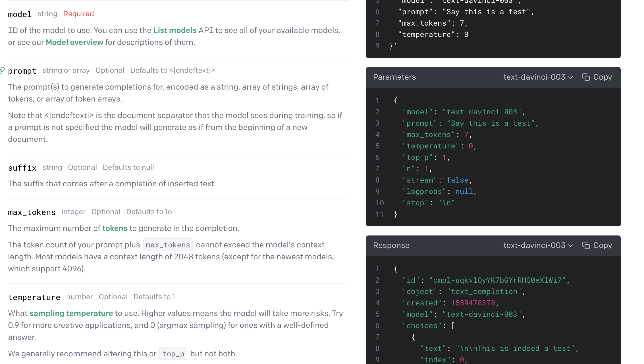Screen dimensions: 644x364
Task: Expand the chevron arrow in Parameters model selector
Action: [571, 77]
